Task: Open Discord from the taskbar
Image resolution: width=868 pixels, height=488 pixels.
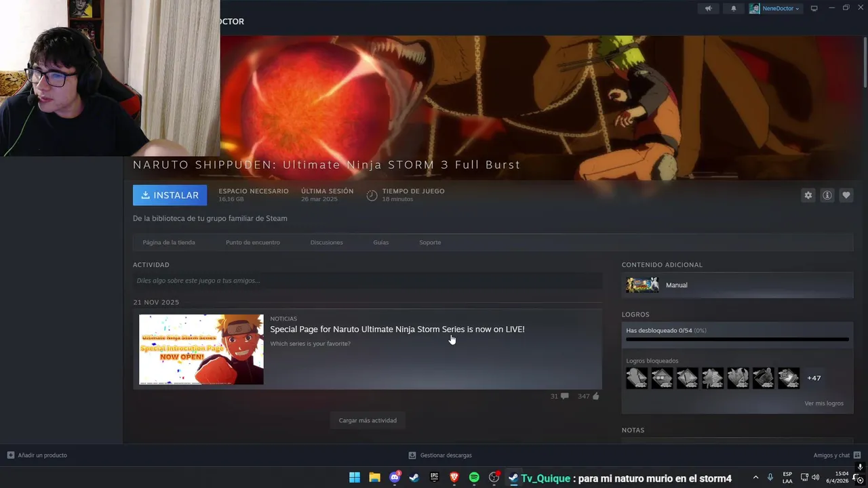Action: (x=395, y=478)
